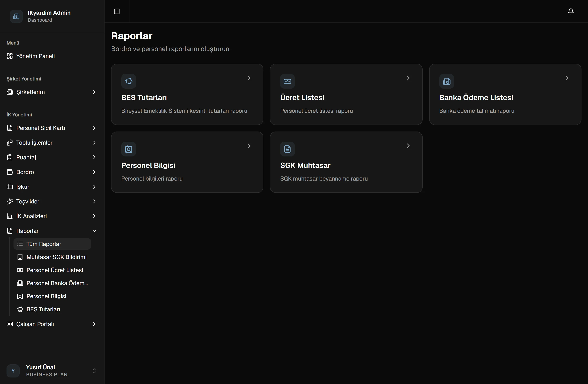Select Tüm Raporlar in the sidebar
This screenshot has height=384, width=588.
pos(52,244)
